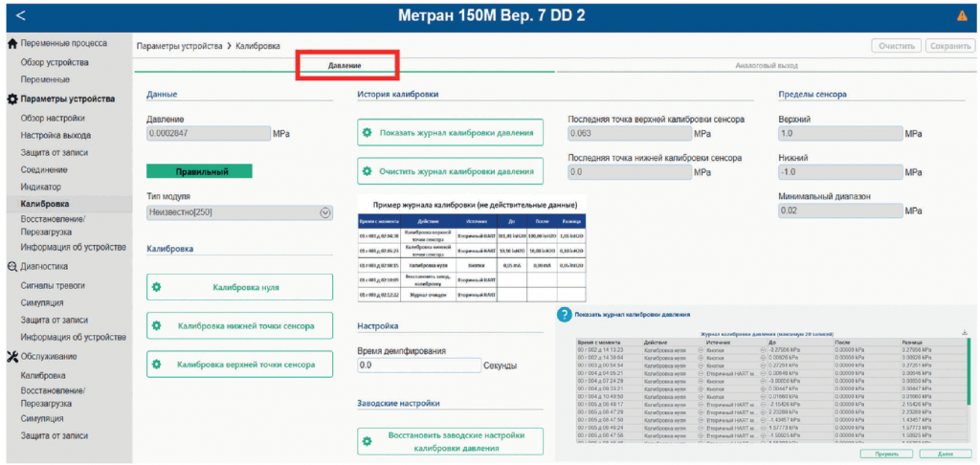Click the Нижний sensor limit field -1.0

click(x=840, y=172)
